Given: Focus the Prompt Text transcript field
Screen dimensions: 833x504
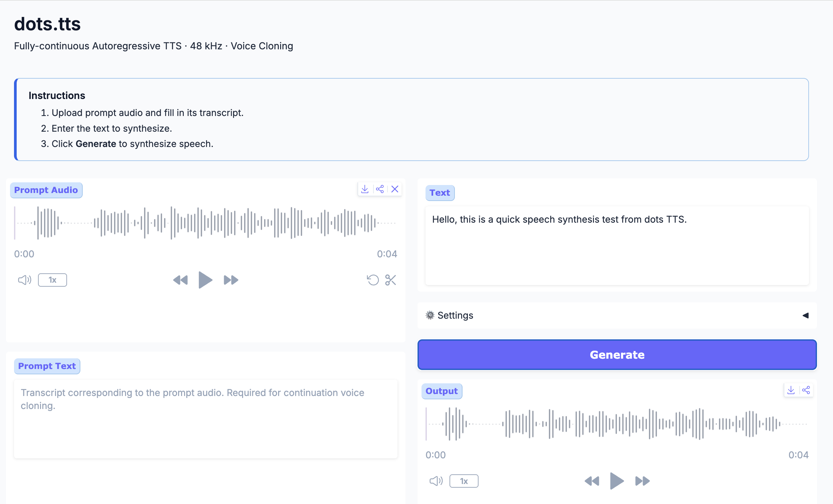Looking at the screenshot, I should tap(205, 419).
